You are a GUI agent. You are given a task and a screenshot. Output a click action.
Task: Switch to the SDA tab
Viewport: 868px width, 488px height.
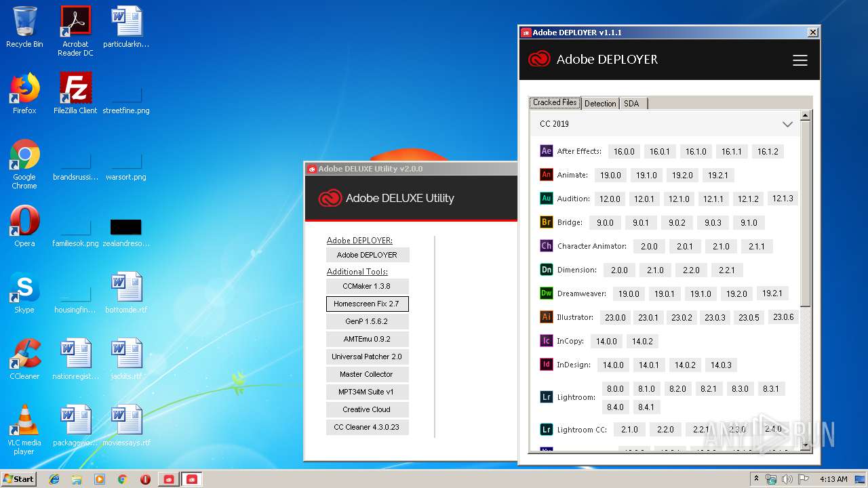tap(633, 104)
